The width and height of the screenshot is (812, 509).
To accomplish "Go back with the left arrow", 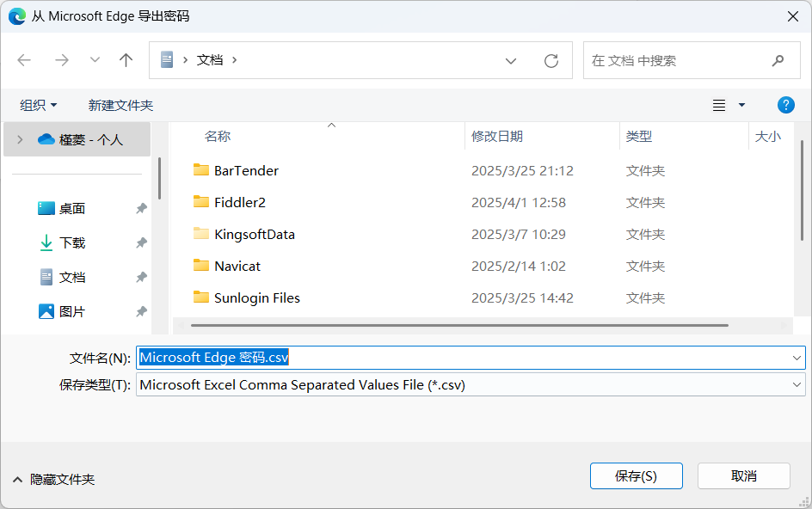I will coord(24,60).
